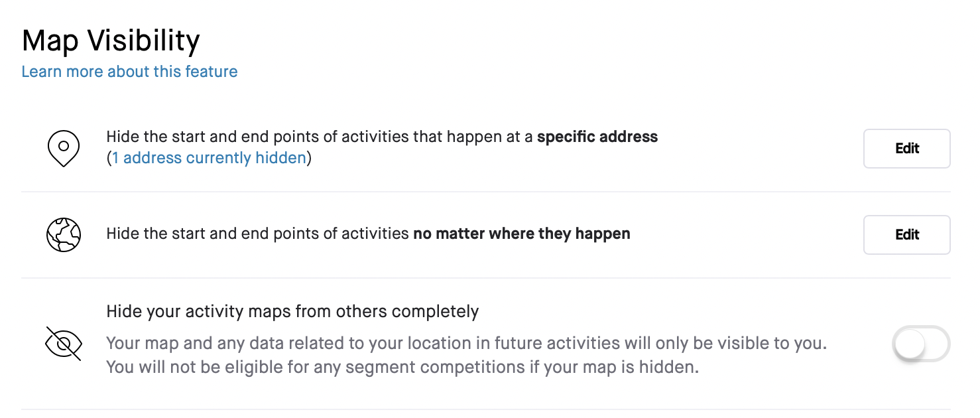The image size is (980, 418).
Task: Click the bold 'no matter where they happen' text
Action: point(521,234)
